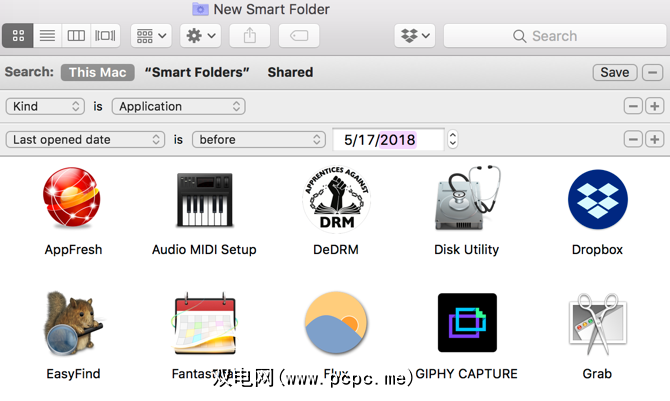Click the Disk Utility name label
Image resolution: width=670 pixels, height=401 pixels.
tap(467, 250)
